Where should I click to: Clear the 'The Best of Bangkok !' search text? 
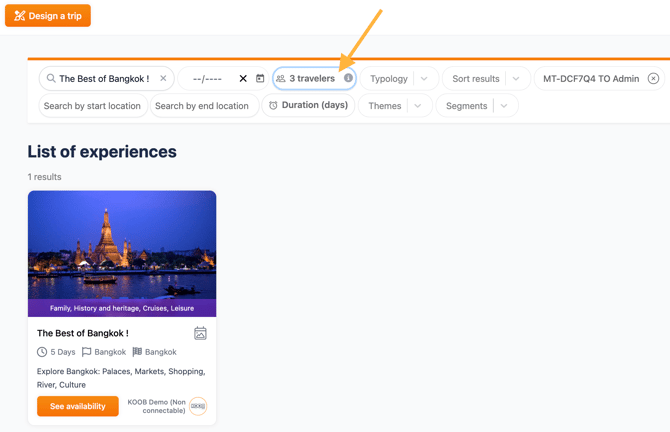(x=163, y=79)
